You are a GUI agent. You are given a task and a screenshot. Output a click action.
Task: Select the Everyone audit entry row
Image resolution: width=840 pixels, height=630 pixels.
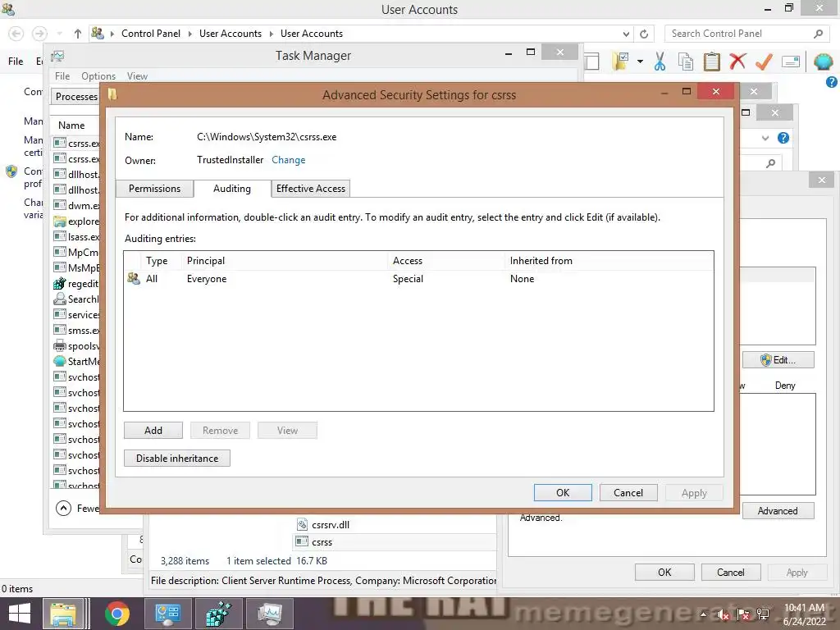tap(418, 279)
